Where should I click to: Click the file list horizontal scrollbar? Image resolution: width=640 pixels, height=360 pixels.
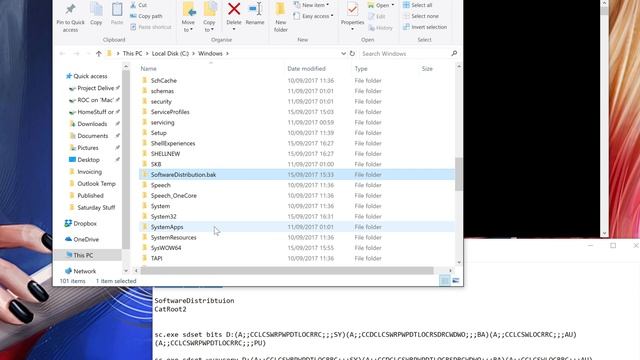tap(287, 271)
